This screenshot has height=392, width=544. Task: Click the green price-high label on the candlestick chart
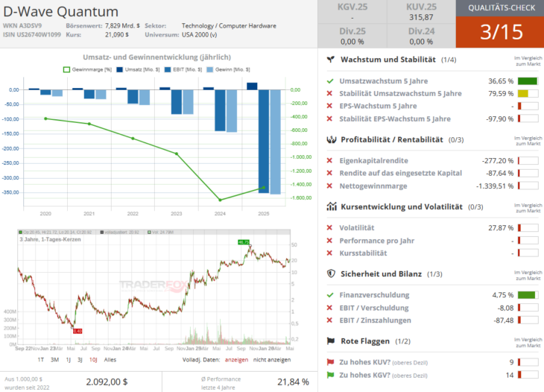(x=244, y=242)
